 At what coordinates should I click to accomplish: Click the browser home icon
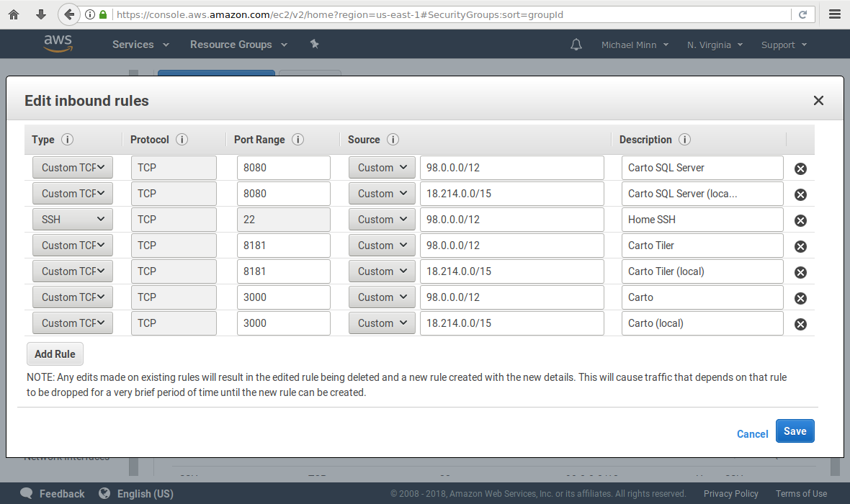pos(14,14)
